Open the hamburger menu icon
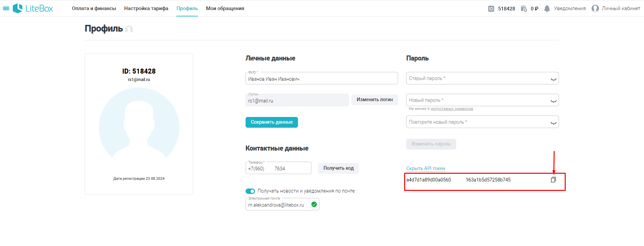Image resolution: width=644 pixels, height=246 pixels. point(6,8)
